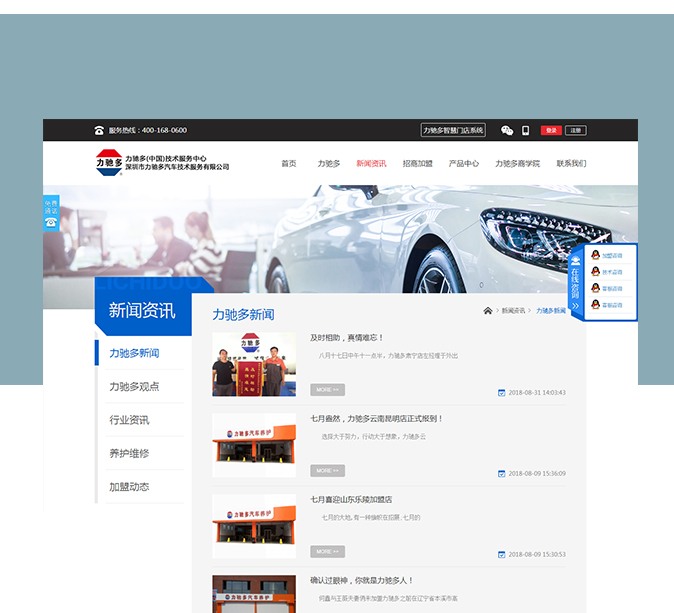The width and height of the screenshot is (674, 613).
Task: Click the date 2018-08-31 14:03:43
Action: tap(537, 392)
